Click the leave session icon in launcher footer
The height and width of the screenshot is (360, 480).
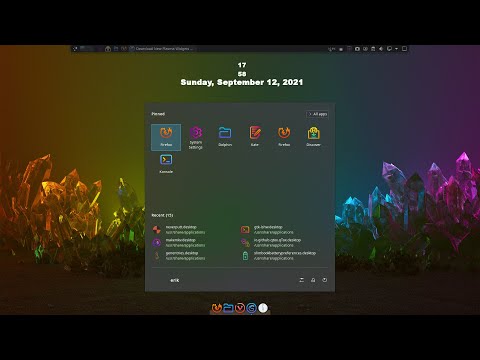coord(302,280)
